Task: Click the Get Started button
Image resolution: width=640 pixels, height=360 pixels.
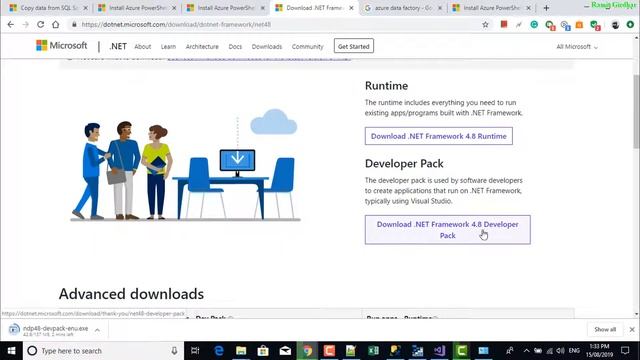Action: pyautogui.click(x=353, y=46)
